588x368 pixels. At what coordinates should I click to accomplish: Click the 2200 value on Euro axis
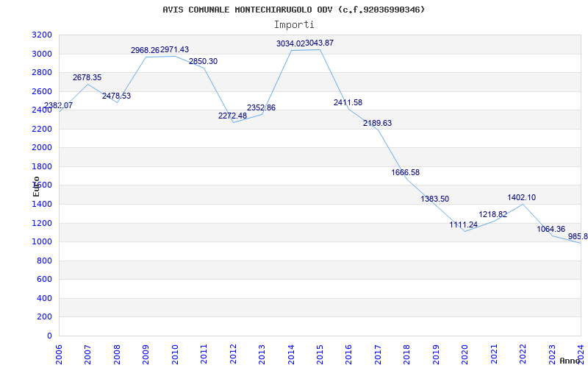tap(42, 130)
